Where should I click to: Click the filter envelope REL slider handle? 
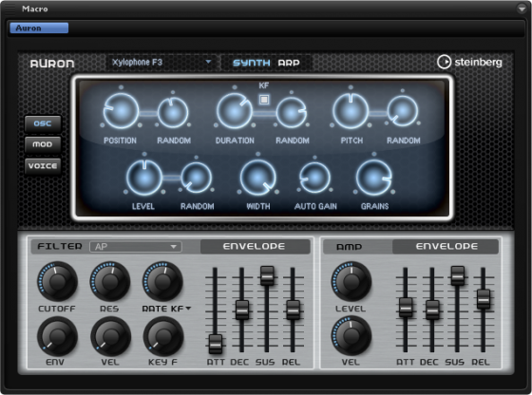293,310
